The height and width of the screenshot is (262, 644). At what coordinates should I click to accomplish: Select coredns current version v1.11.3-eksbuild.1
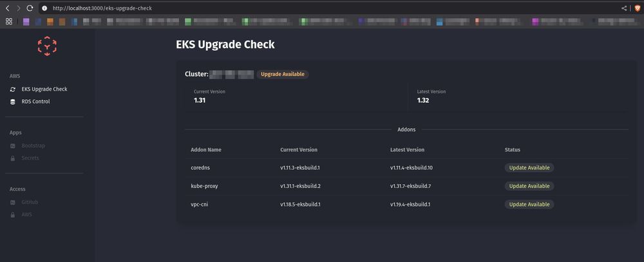(x=300, y=167)
